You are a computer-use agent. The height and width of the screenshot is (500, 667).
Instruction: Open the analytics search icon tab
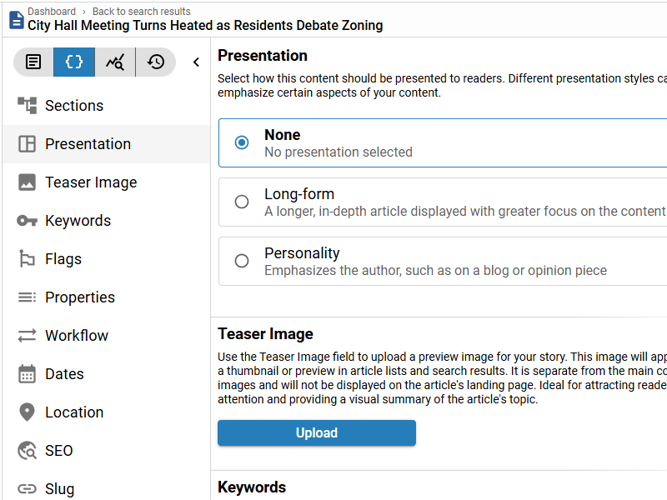(x=115, y=62)
